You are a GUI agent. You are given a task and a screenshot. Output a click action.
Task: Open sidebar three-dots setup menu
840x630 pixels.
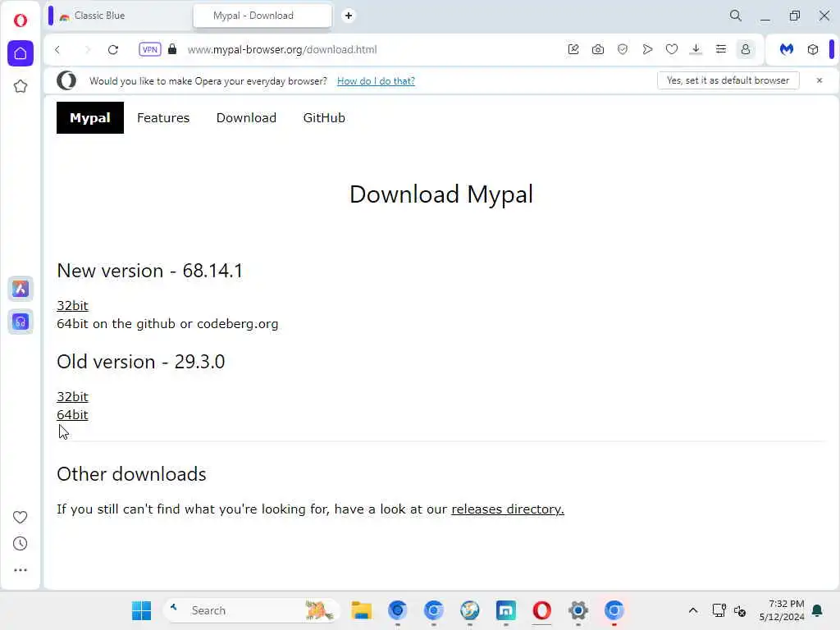[20, 570]
